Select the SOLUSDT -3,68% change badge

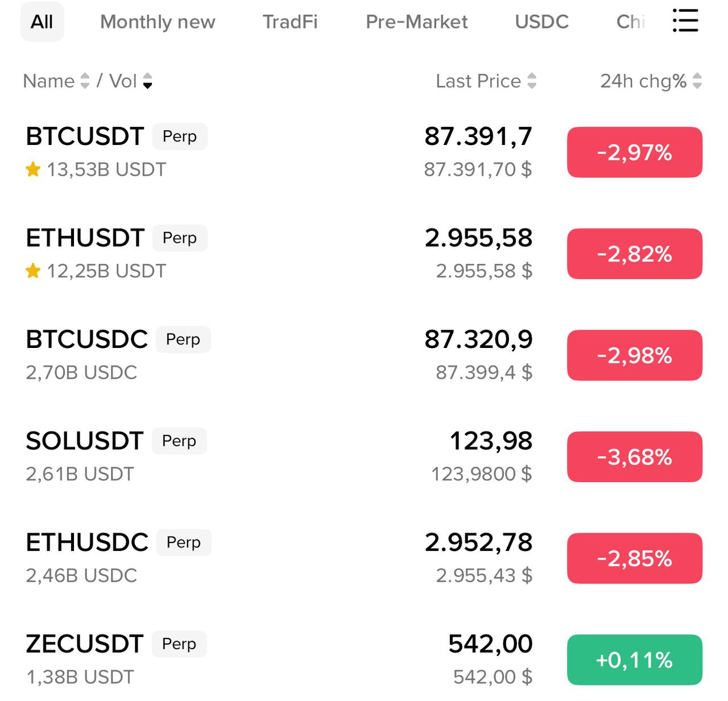tap(634, 457)
